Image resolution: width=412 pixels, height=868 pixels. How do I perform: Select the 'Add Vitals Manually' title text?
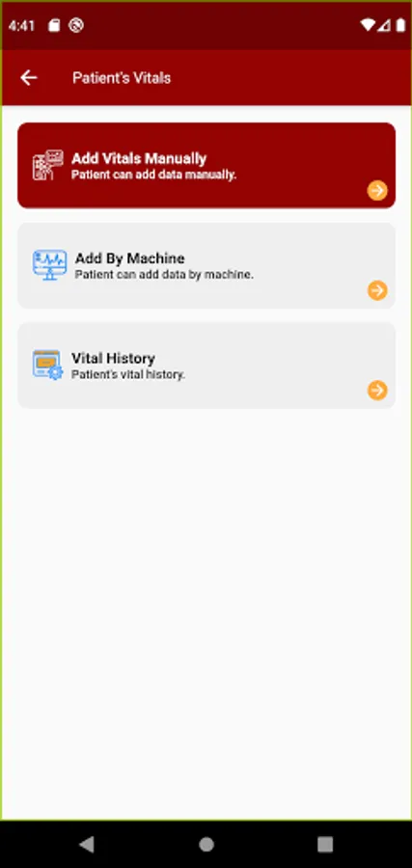[139, 159]
